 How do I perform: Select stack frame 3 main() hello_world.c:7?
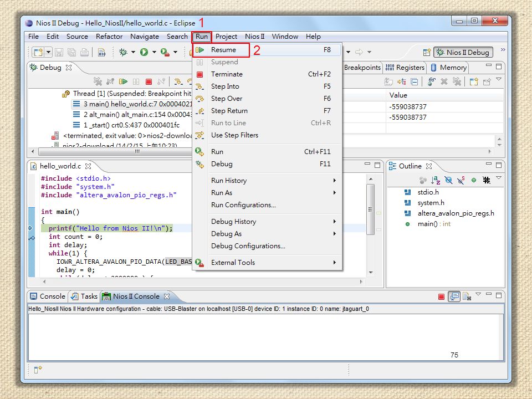(132, 104)
